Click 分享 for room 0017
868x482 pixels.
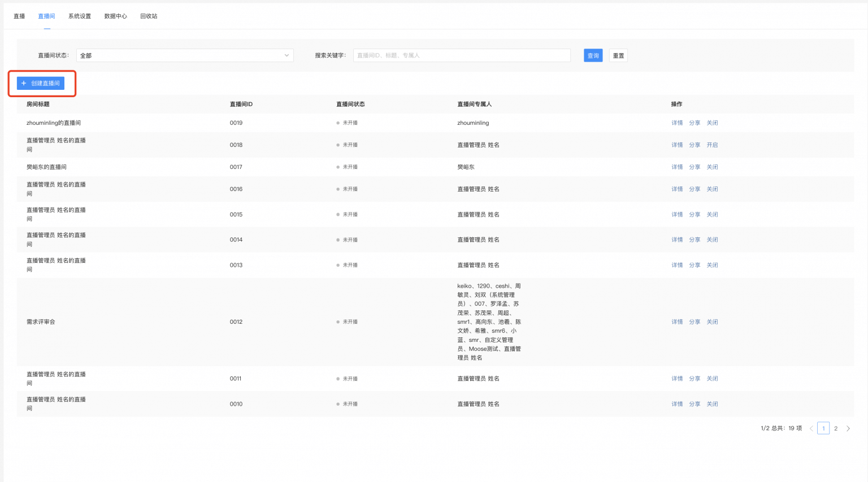click(x=695, y=167)
